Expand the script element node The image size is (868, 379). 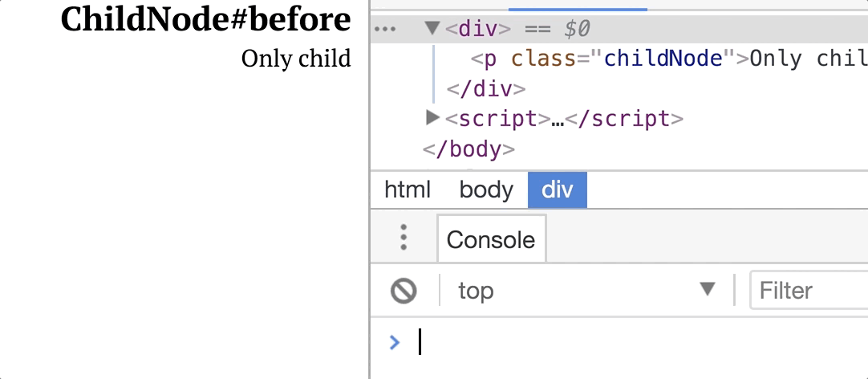(432, 117)
